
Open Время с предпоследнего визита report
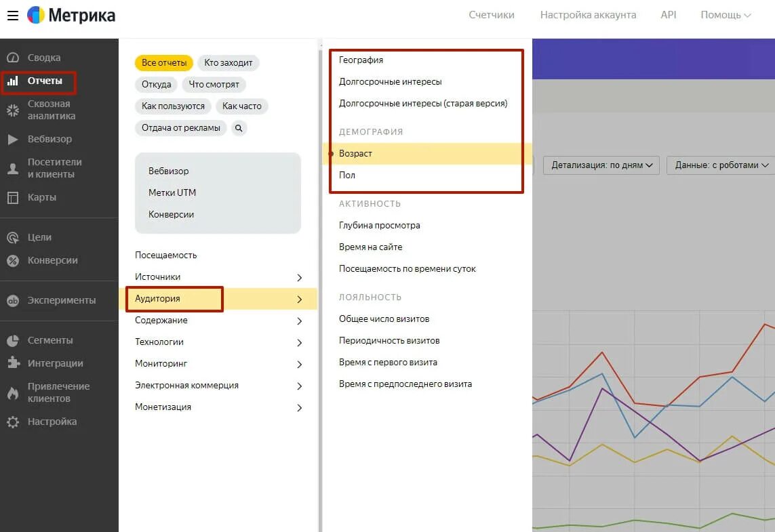405,384
